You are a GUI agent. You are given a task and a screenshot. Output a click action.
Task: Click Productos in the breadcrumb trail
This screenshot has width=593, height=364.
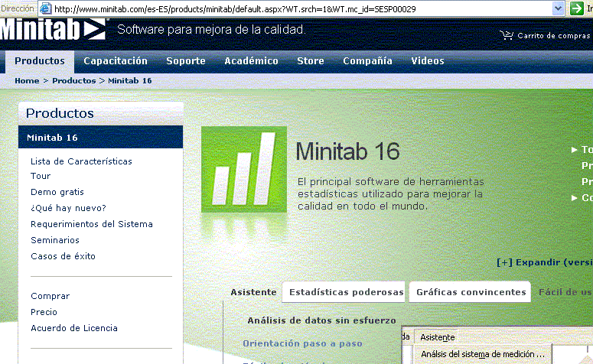74,80
